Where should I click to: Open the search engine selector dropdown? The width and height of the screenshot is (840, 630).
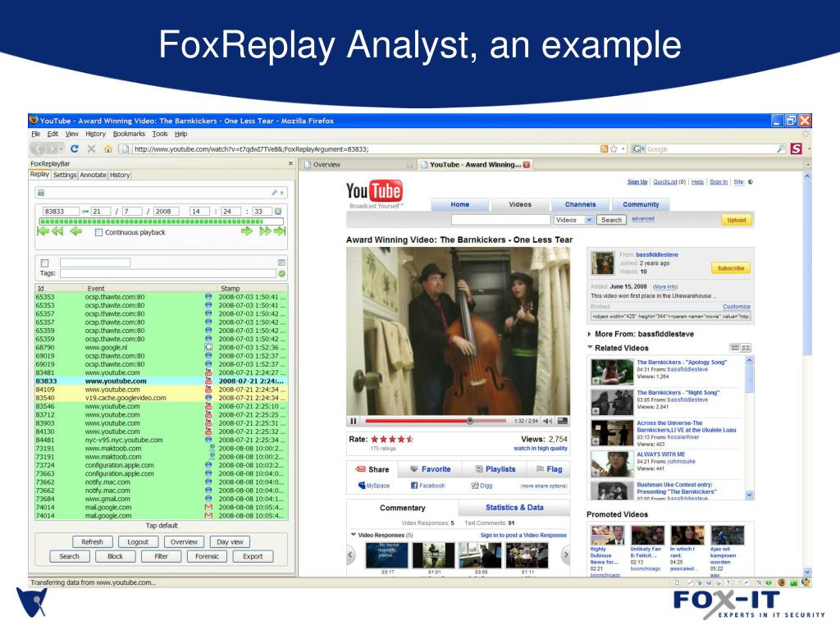(638, 149)
